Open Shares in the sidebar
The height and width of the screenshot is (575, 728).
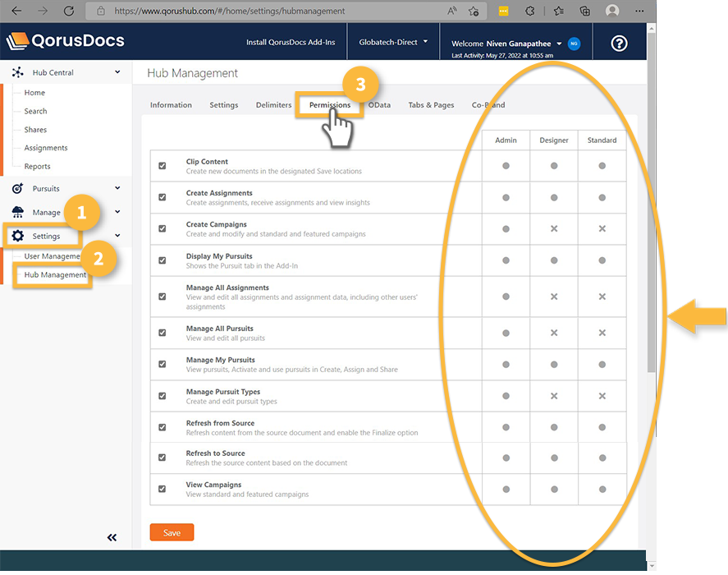click(x=35, y=130)
